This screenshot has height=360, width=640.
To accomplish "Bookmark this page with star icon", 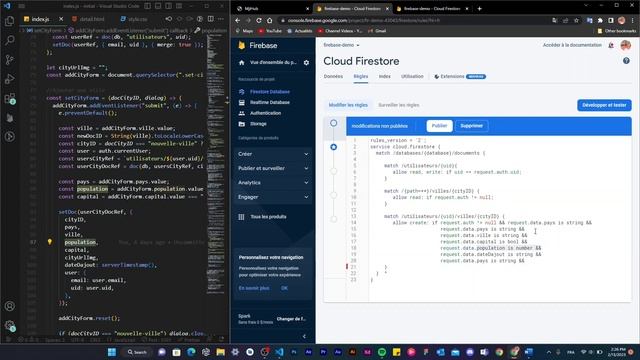I will point(576,20).
